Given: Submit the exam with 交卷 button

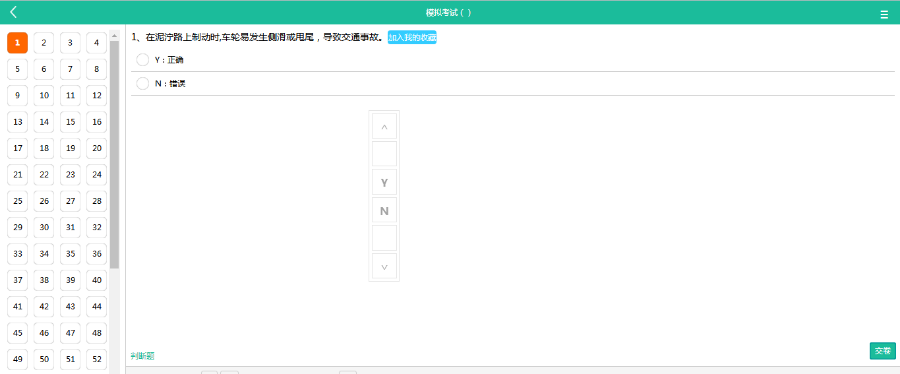Looking at the screenshot, I should tap(883, 351).
